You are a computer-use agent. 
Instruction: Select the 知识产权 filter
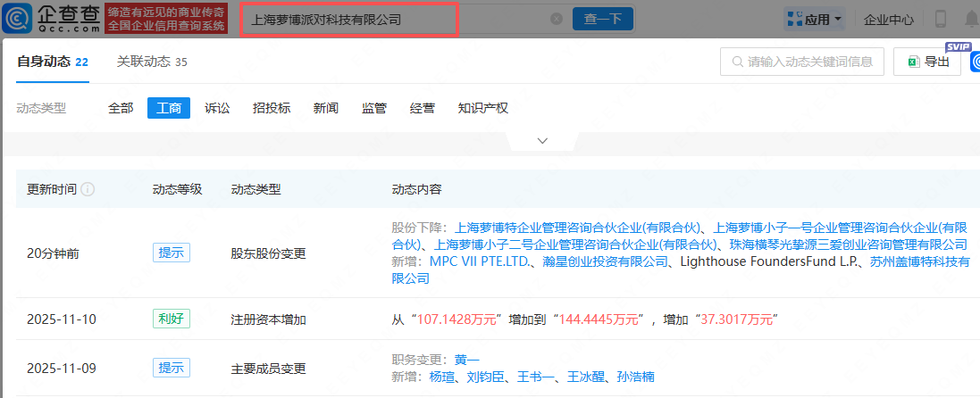point(482,108)
